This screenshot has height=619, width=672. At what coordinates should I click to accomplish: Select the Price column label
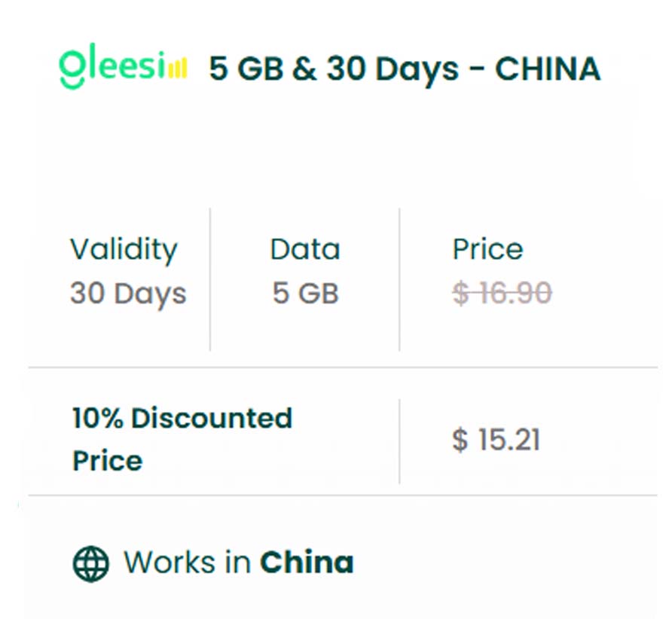click(487, 249)
